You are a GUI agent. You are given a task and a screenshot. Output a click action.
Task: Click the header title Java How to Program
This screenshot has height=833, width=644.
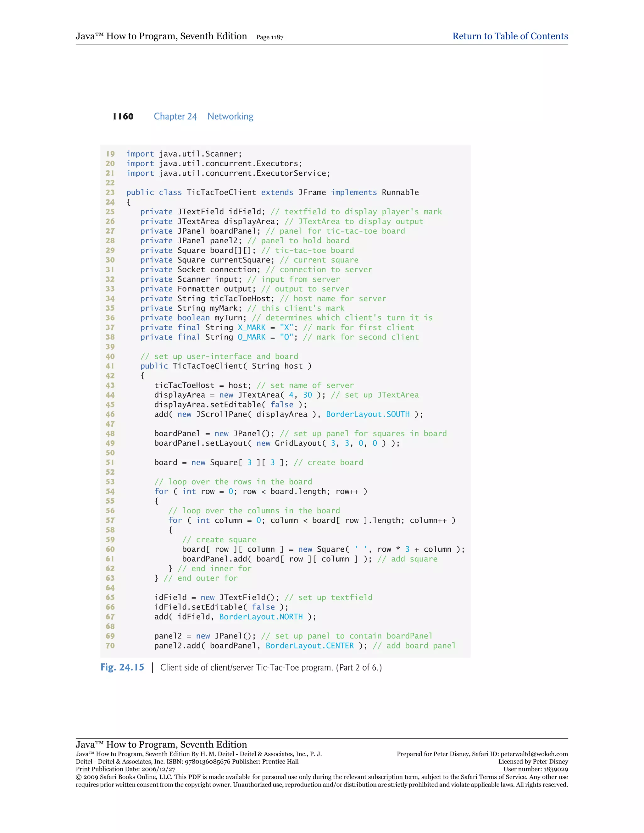pyautogui.click(x=161, y=36)
